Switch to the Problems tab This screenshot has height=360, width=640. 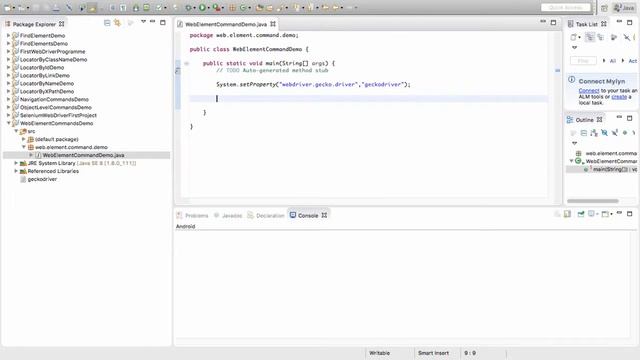[192, 215]
